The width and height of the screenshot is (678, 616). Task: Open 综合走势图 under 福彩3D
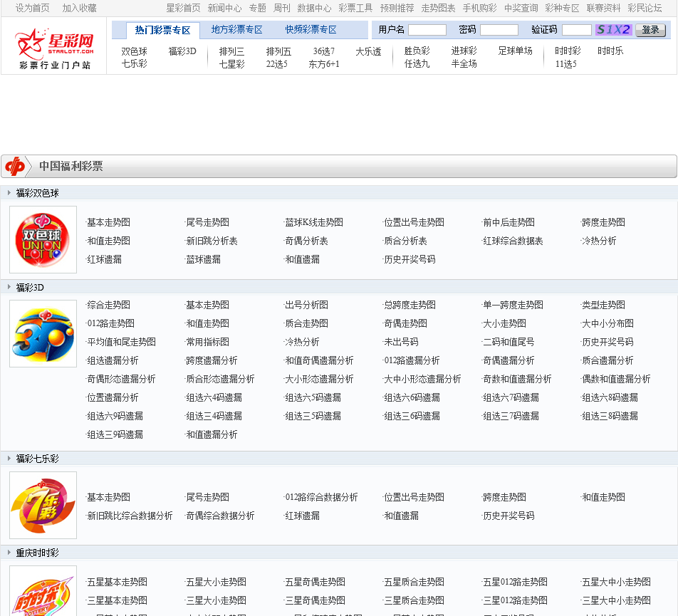click(108, 305)
